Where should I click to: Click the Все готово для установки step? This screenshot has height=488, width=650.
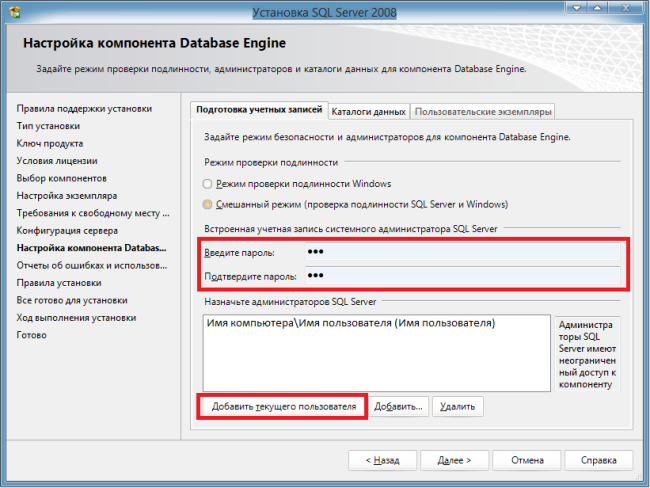coord(72,300)
